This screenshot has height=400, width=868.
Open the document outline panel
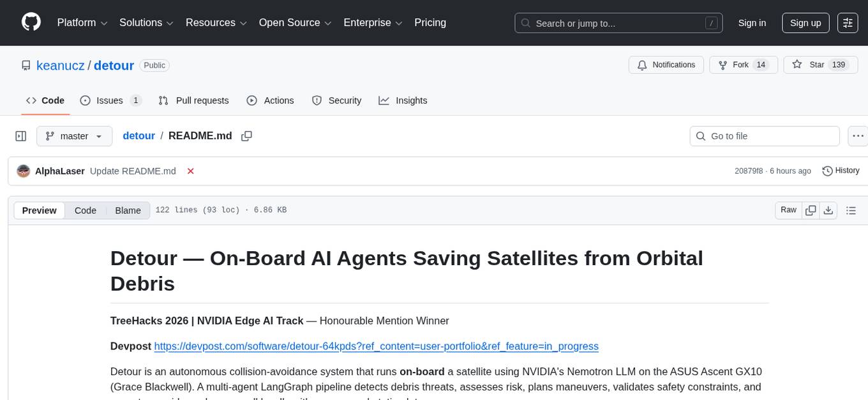tap(850, 210)
